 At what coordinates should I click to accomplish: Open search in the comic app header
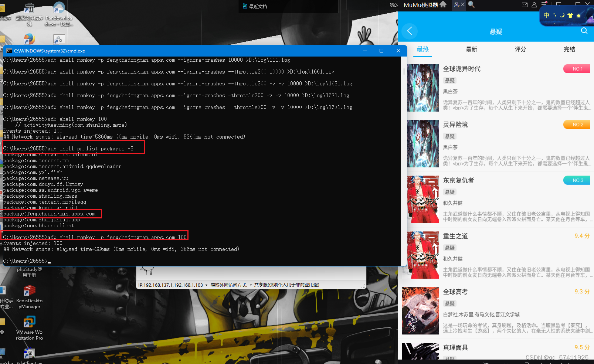[x=584, y=31]
